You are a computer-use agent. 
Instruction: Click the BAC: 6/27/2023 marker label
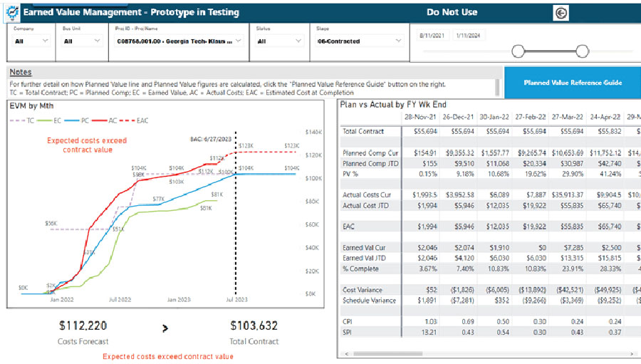pyautogui.click(x=211, y=139)
